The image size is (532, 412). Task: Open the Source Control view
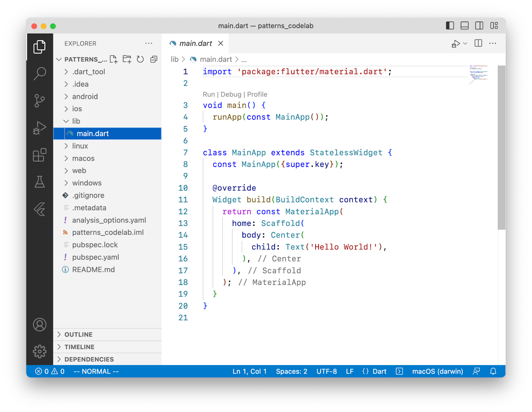[x=40, y=100]
